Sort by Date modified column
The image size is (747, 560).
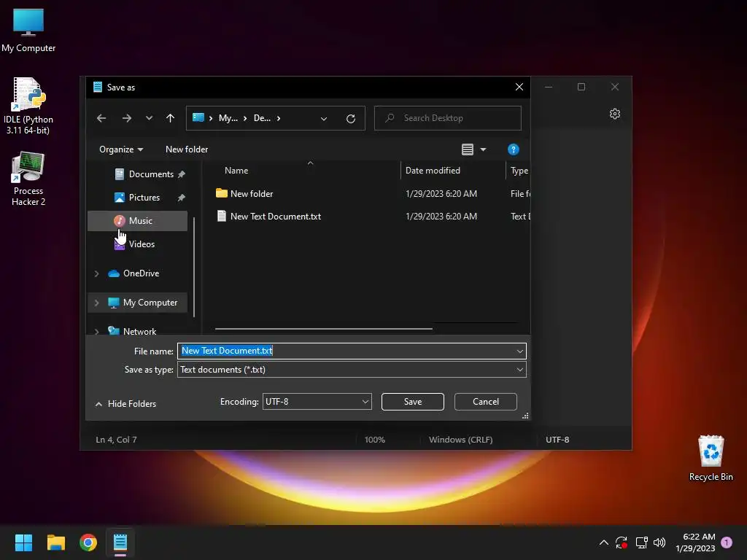(433, 171)
